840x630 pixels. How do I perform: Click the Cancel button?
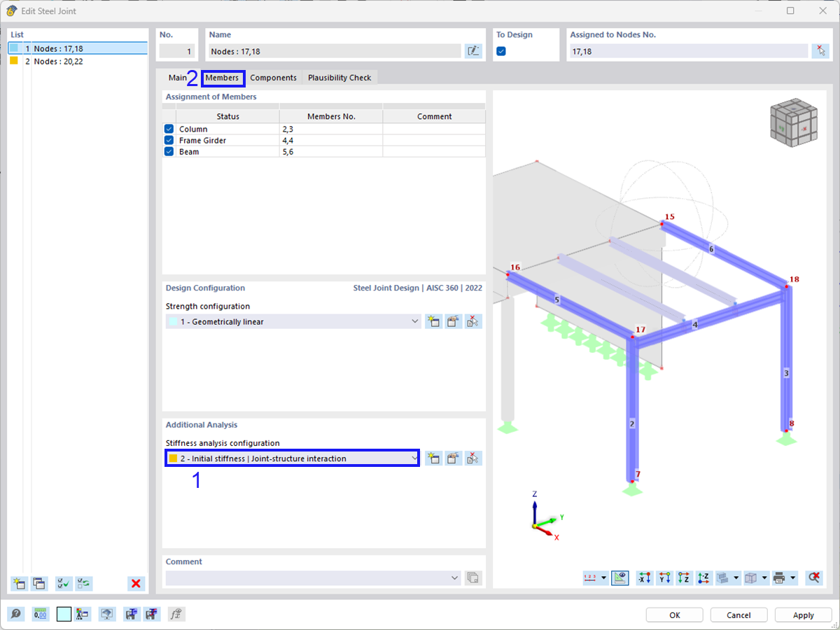[x=738, y=615]
